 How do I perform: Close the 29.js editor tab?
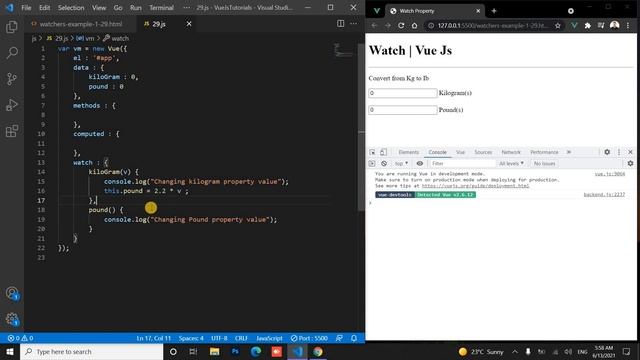pos(189,24)
